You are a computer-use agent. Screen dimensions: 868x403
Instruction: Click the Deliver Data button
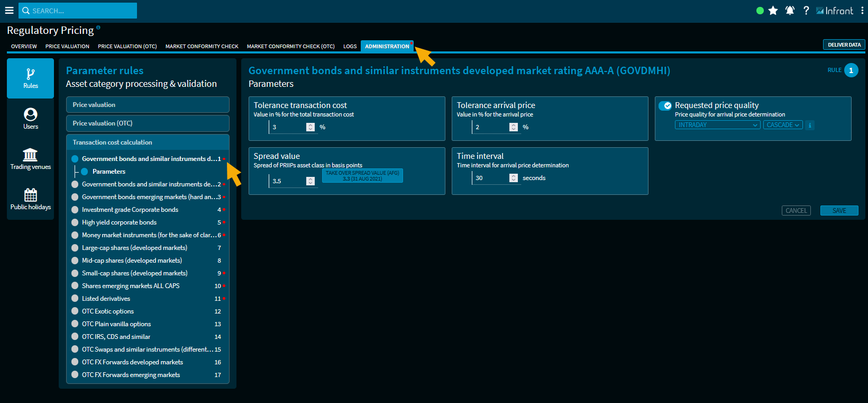(844, 45)
